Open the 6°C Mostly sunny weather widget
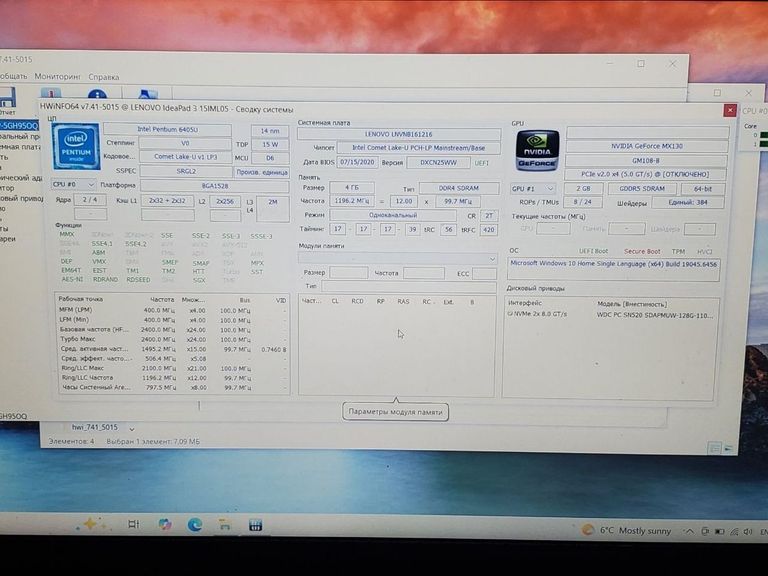This screenshot has width=768, height=576. pos(626,530)
